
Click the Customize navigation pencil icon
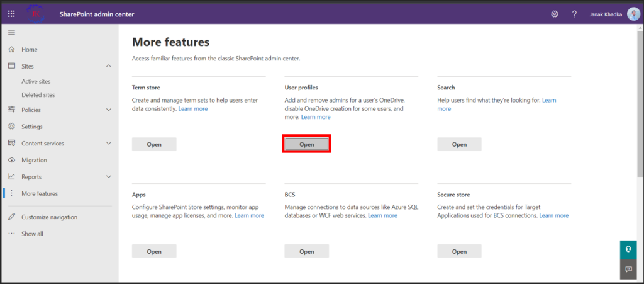[11, 217]
